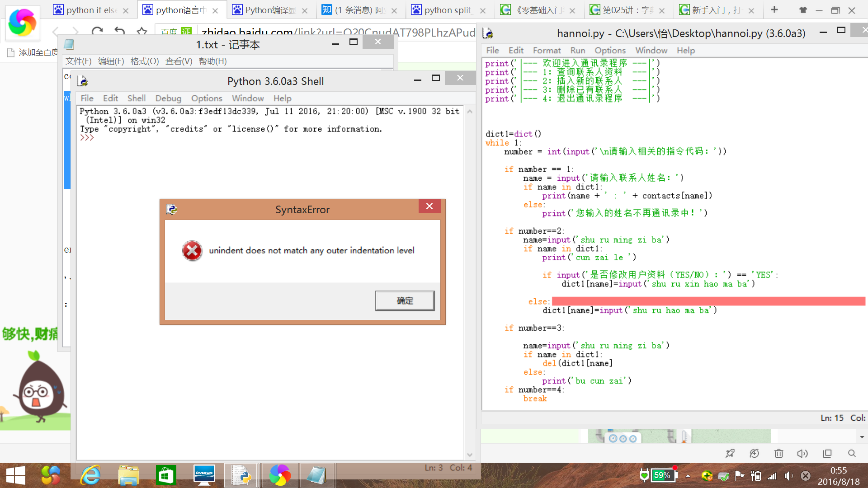Open Windows Store from taskbar
This screenshot has height=488, width=868.
pyautogui.click(x=166, y=475)
